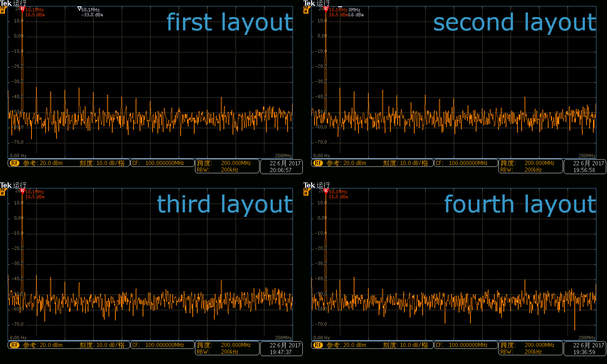This screenshot has height=364, width=607.
Task: Click the RF badge in first layout panel
Action: (x=14, y=163)
